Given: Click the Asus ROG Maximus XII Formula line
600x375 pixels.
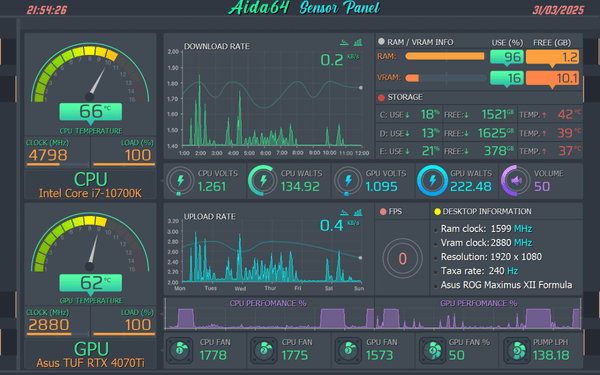Looking at the screenshot, I should pyautogui.click(x=506, y=285).
